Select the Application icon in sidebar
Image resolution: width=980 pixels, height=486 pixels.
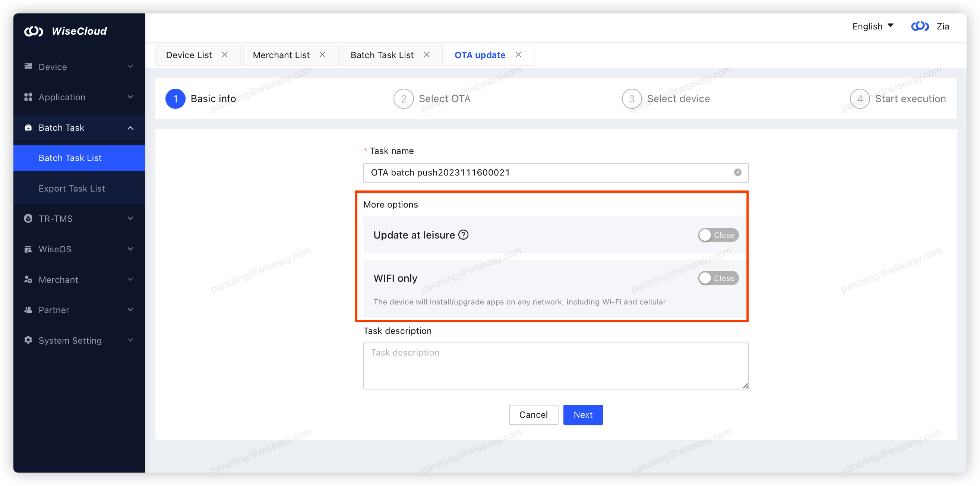[28, 97]
